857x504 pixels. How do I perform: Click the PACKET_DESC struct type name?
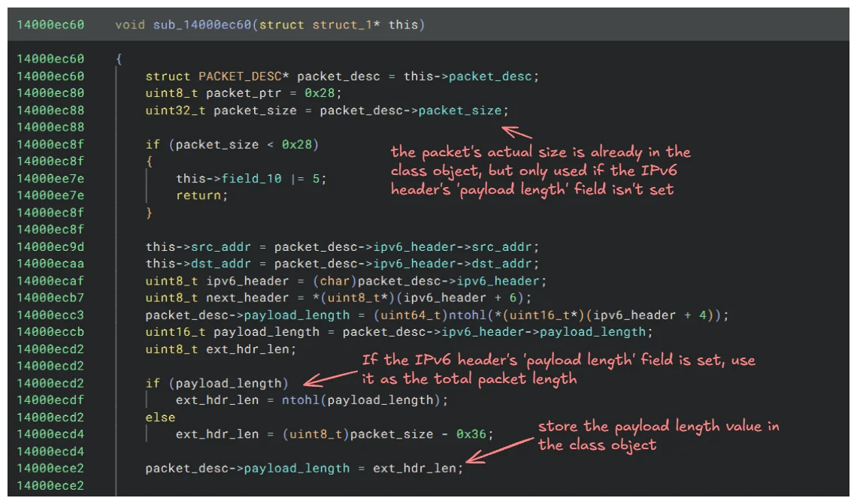(x=240, y=76)
